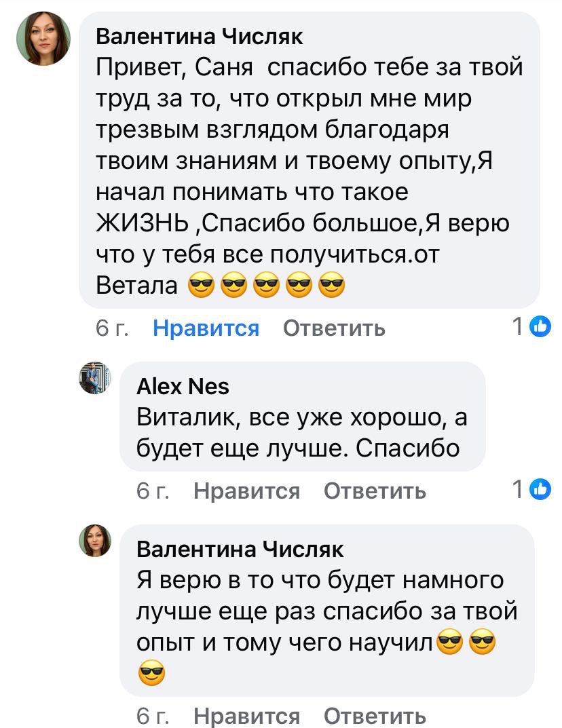The image size is (562, 728).
Task: Click Нравится under the last comment
Action: 246,716
